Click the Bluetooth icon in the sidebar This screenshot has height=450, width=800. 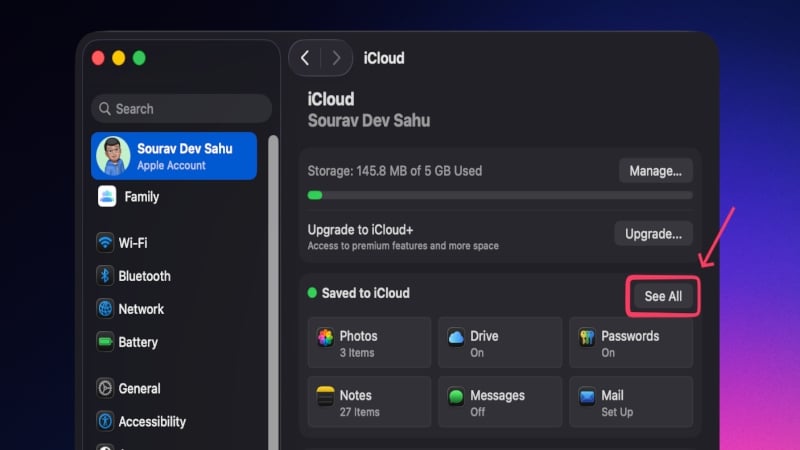[x=105, y=276]
